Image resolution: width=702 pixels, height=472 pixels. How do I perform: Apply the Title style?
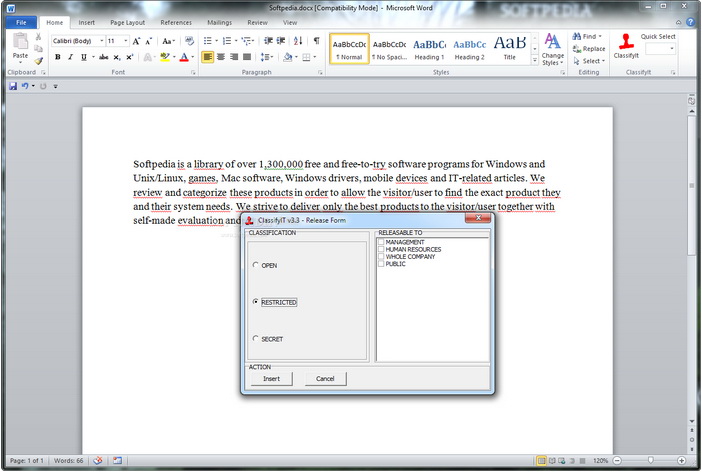point(509,48)
